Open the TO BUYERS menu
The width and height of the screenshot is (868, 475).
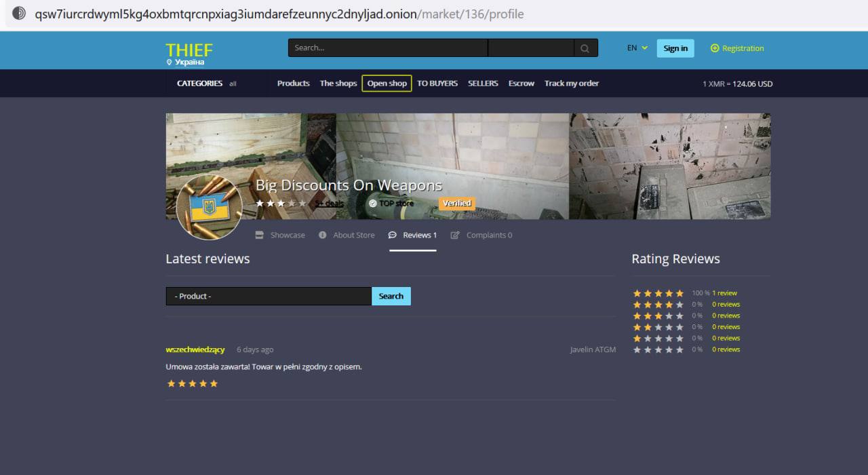pyautogui.click(x=437, y=83)
